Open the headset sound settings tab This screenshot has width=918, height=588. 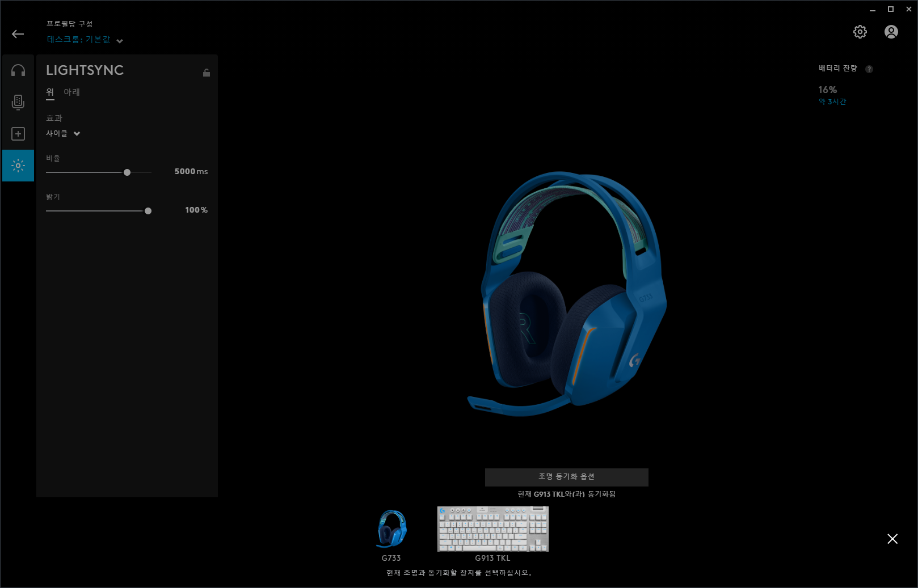(18, 70)
